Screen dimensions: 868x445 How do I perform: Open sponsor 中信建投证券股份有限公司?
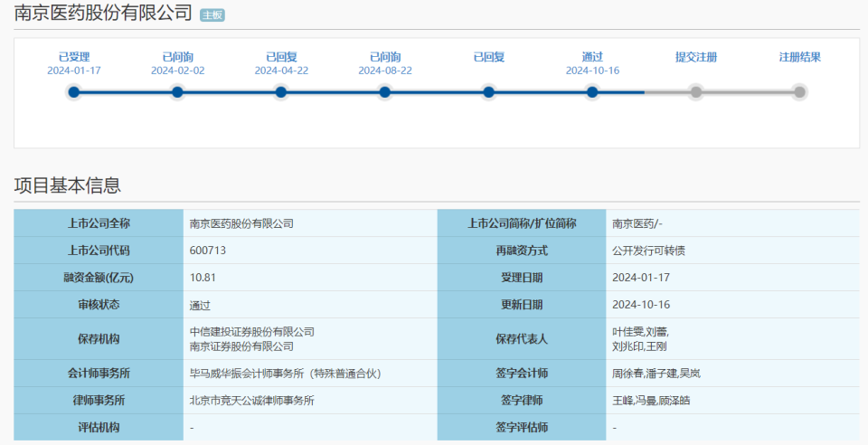pos(252,332)
